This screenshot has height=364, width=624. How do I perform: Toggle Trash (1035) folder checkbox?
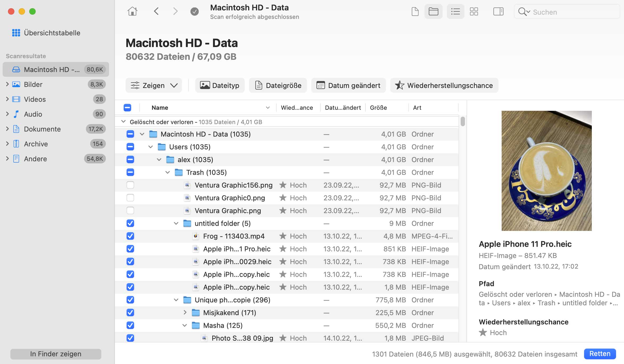point(130,172)
